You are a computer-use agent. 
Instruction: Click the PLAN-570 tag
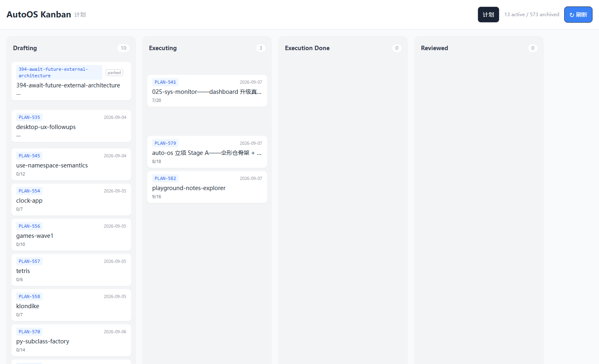coord(29,332)
